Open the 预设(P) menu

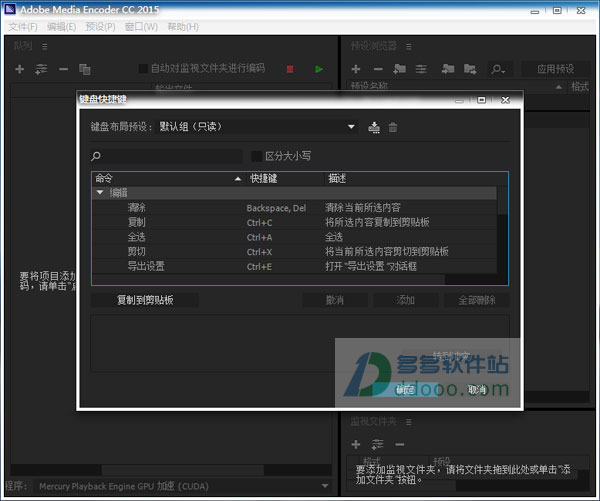(100, 27)
